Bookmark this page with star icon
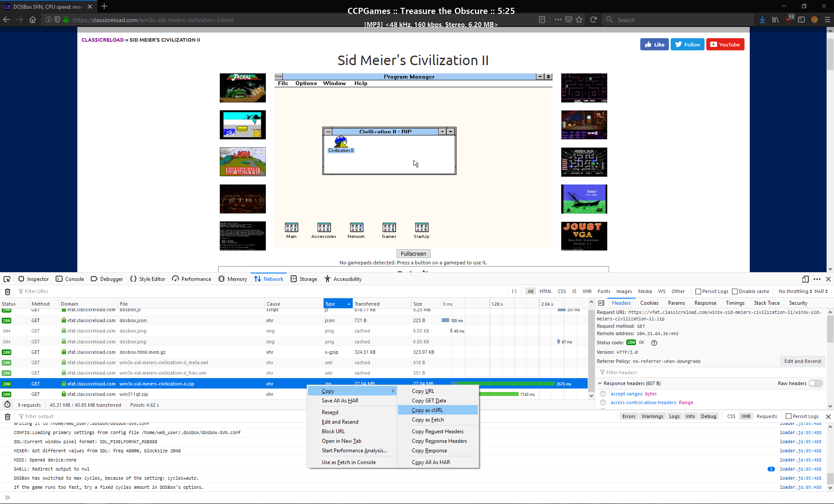Viewport: 834px width, 504px height. (x=579, y=20)
